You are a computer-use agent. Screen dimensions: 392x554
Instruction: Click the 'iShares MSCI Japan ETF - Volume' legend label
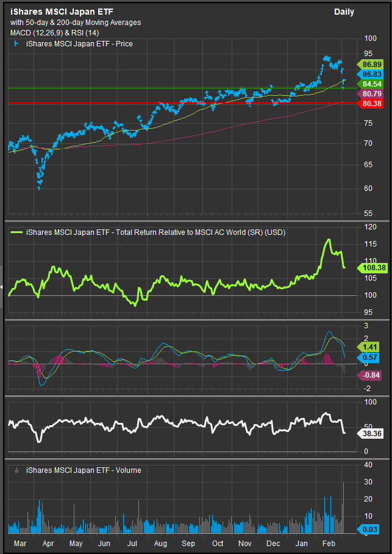(82, 470)
